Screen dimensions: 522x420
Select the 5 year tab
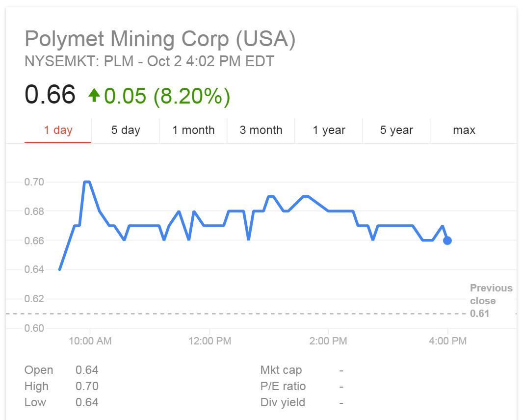396,130
